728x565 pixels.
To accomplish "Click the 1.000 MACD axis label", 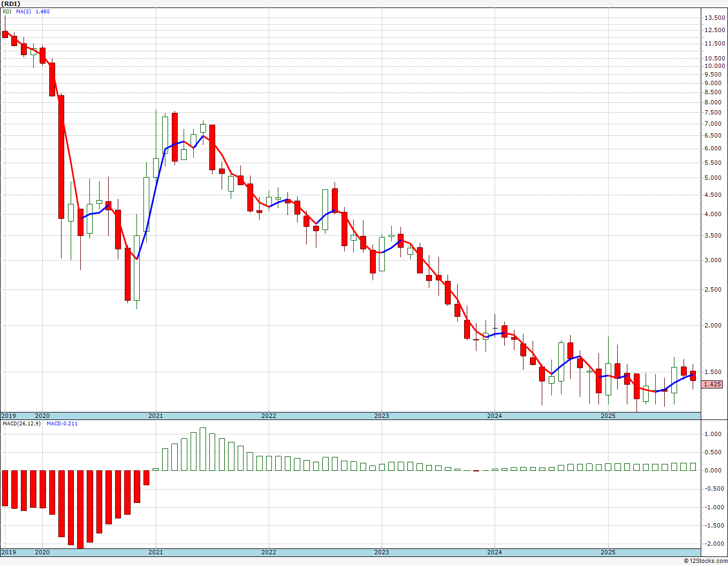I will coord(715,434).
